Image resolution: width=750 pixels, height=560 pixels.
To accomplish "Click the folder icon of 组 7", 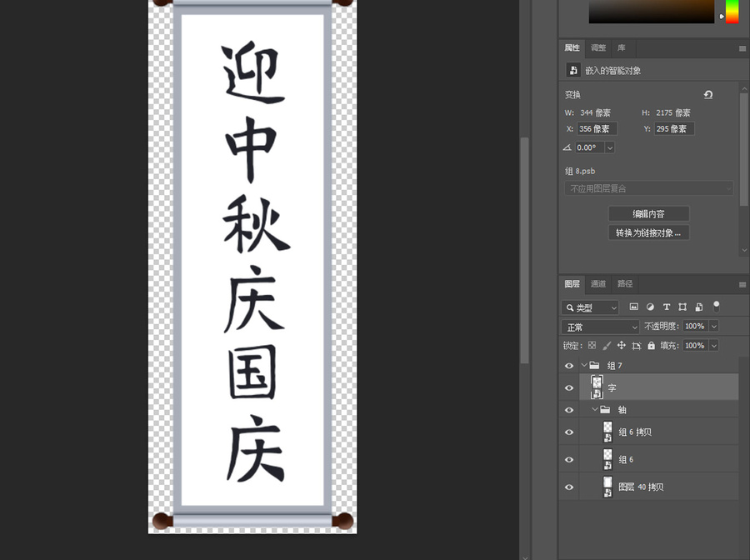I will pyautogui.click(x=594, y=365).
